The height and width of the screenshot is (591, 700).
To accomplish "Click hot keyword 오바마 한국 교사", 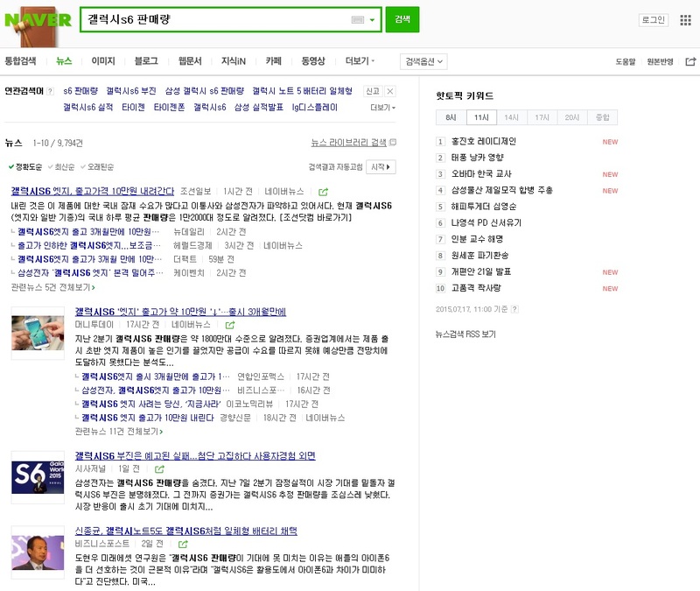I will point(481,173).
